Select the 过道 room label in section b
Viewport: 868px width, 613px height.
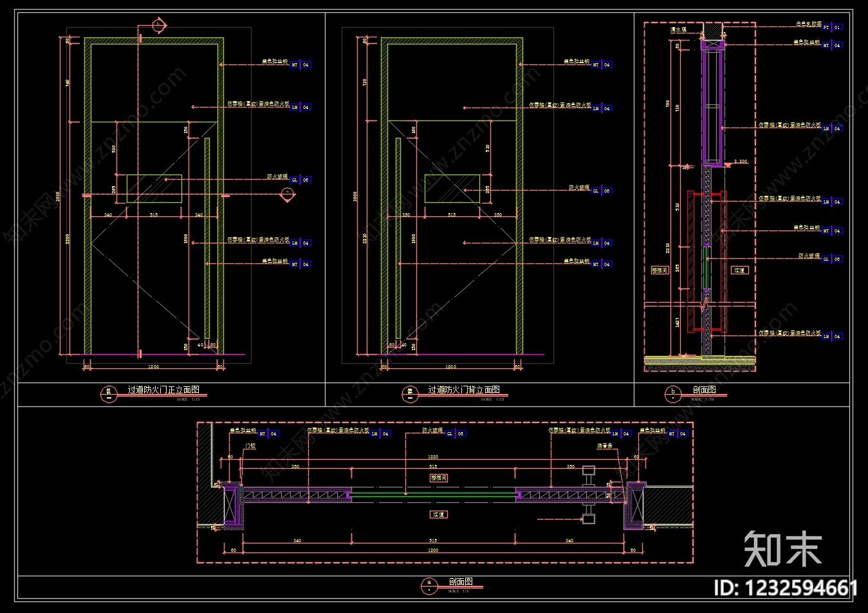[x=739, y=270]
